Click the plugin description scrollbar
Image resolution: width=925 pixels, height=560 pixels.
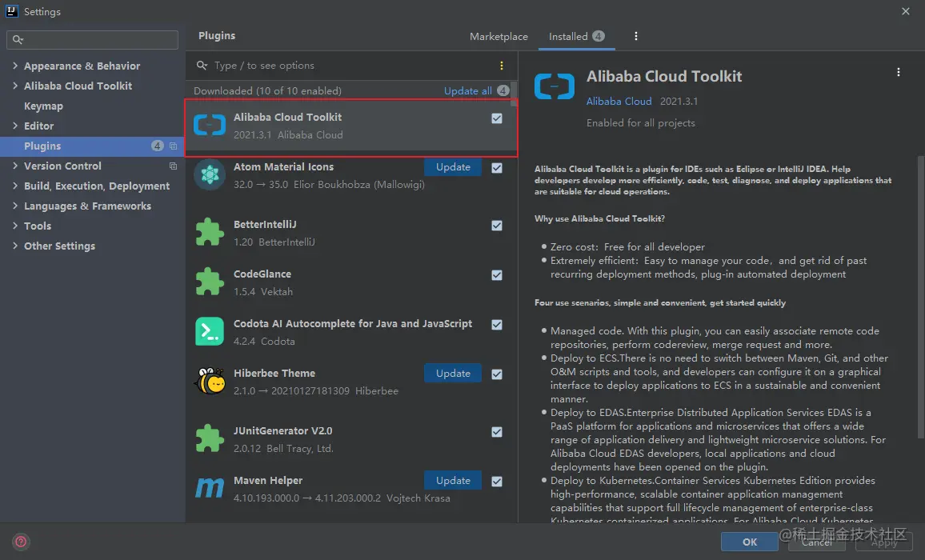pyautogui.click(x=921, y=297)
